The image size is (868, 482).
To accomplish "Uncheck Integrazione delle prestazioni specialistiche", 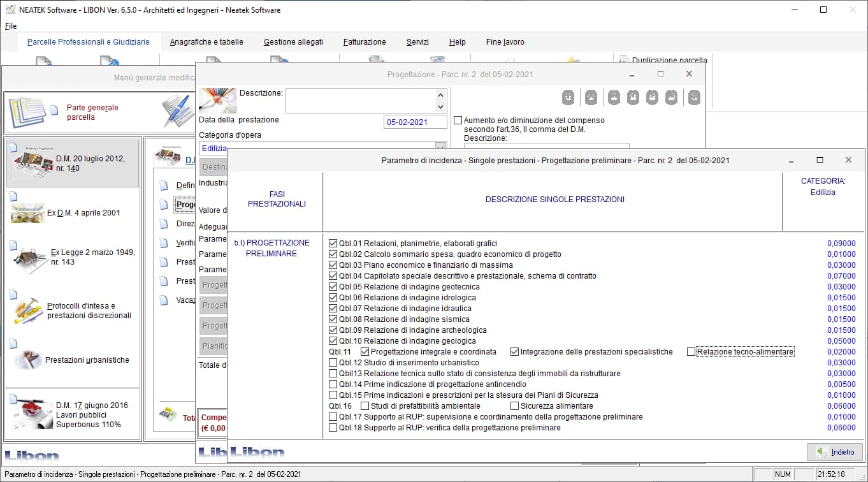I will pyautogui.click(x=515, y=352).
